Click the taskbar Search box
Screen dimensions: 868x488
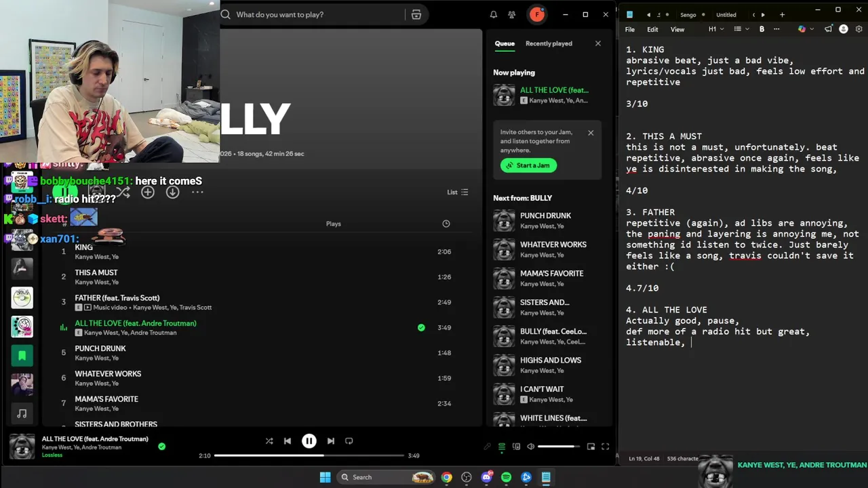point(387,477)
